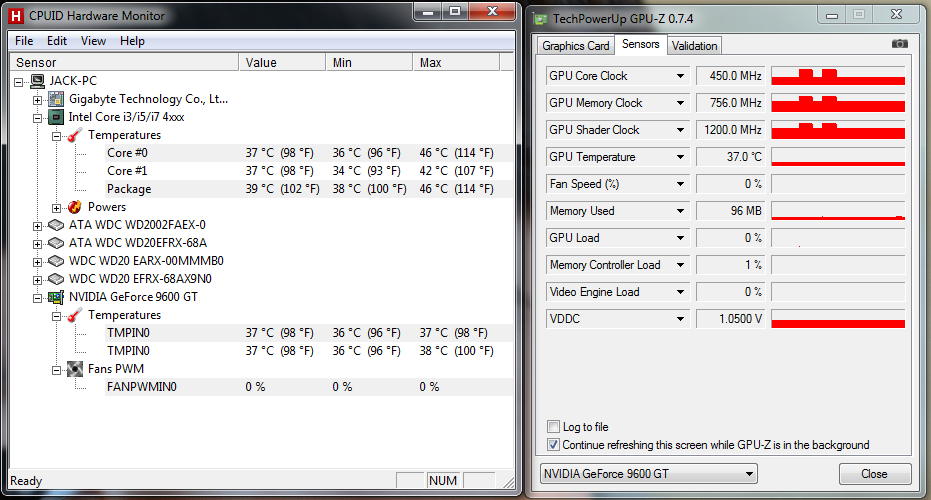Click the Fans PWM fan icon
The height and width of the screenshot is (500, 931).
(x=75, y=369)
